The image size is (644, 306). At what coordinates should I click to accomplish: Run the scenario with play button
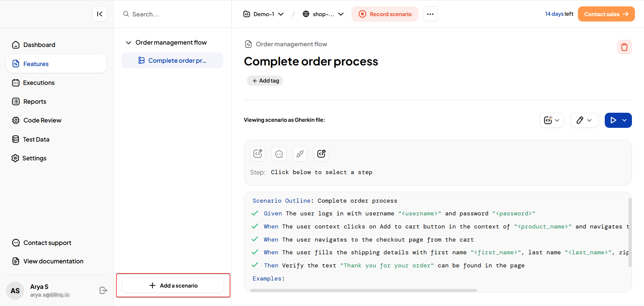[613, 120]
